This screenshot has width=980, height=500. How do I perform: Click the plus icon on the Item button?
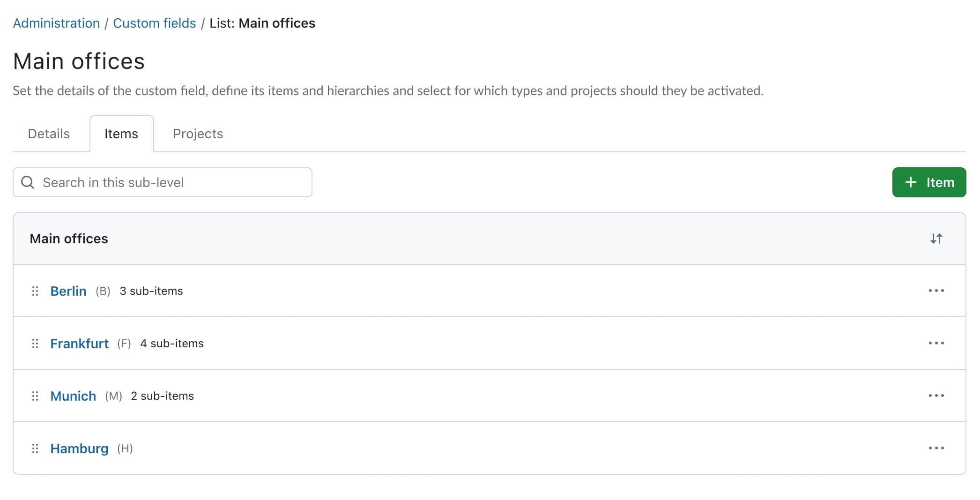click(911, 182)
